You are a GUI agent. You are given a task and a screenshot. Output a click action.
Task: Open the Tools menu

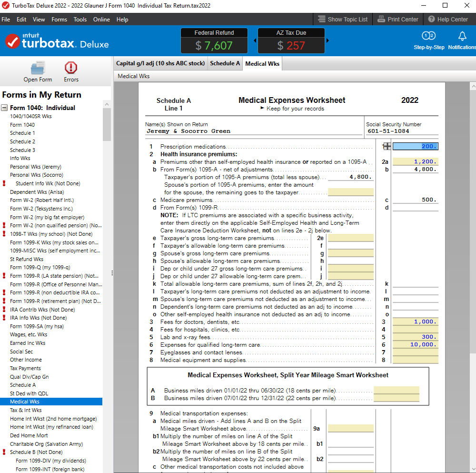tap(80, 20)
